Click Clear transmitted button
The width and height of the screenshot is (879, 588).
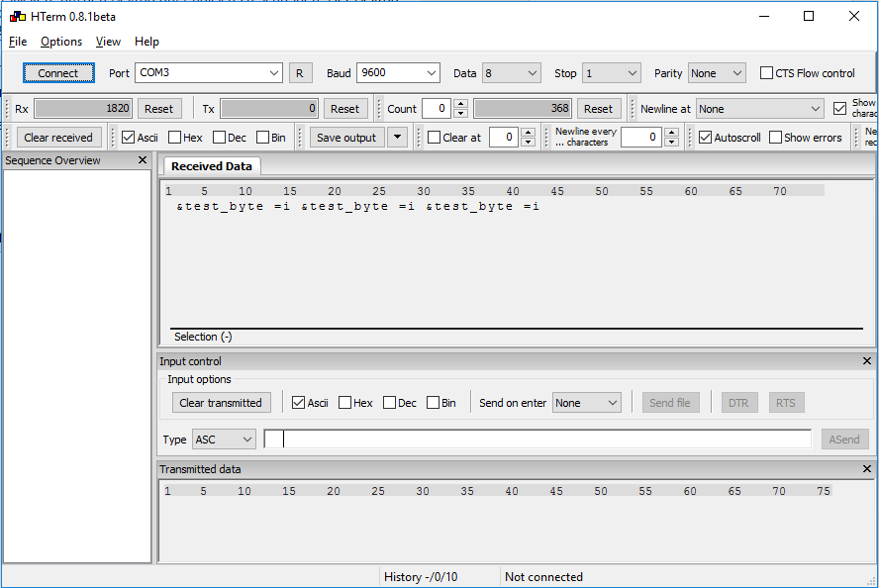221,403
